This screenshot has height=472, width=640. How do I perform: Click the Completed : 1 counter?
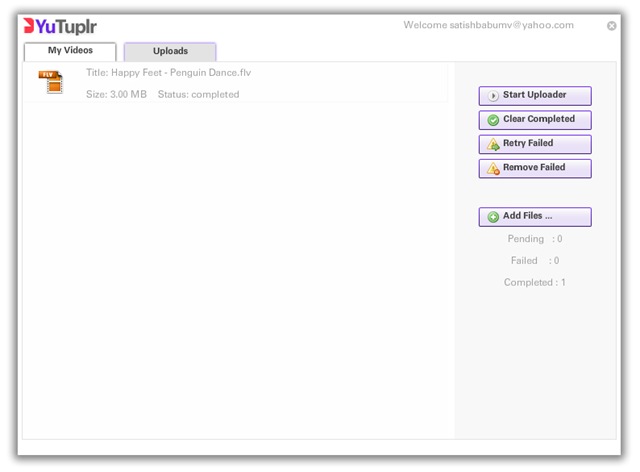click(x=534, y=283)
